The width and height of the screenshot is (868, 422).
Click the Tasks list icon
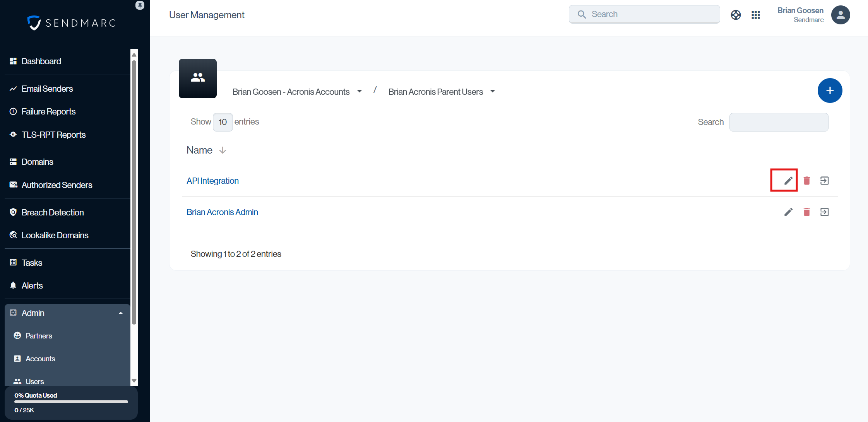click(x=13, y=262)
